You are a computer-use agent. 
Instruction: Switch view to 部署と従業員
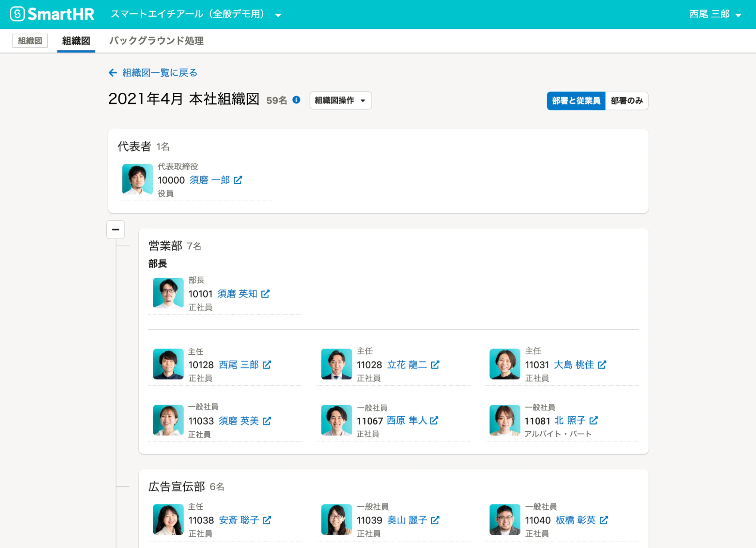coord(576,101)
